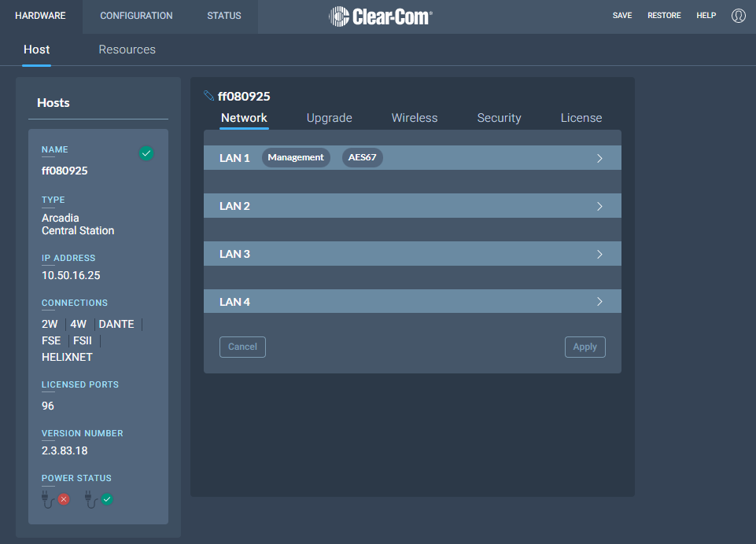756x544 pixels.
Task: Open the Wireless tab
Action: pyautogui.click(x=415, y=118)
